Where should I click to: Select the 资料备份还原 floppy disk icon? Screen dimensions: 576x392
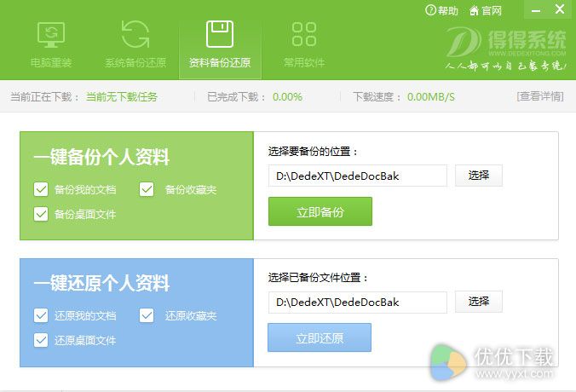(220, 34)
